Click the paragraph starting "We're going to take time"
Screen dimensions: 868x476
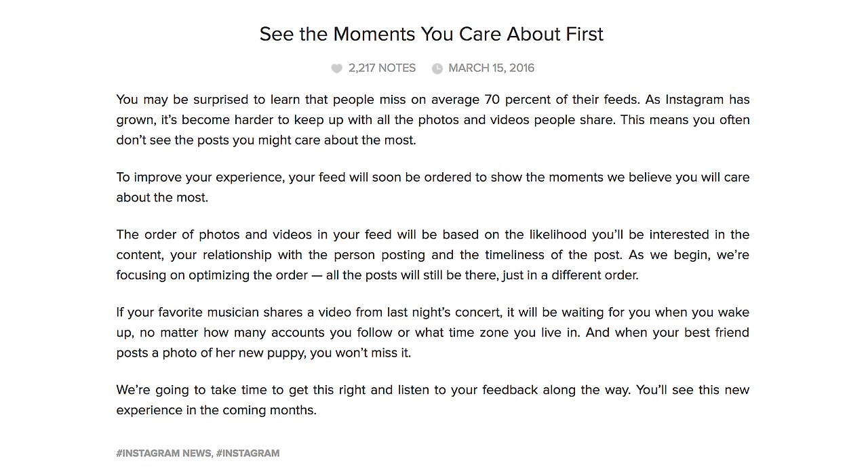(433, 400)
